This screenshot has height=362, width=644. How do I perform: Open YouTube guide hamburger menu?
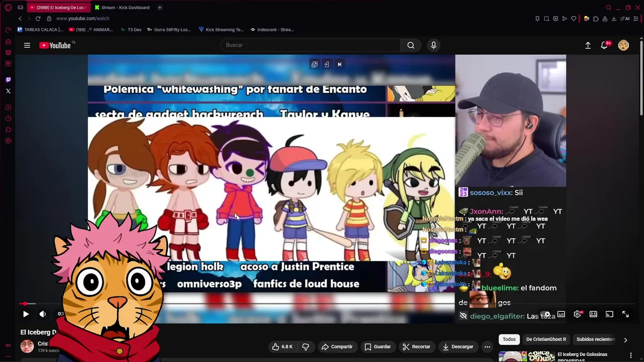(x=27, y=45)
